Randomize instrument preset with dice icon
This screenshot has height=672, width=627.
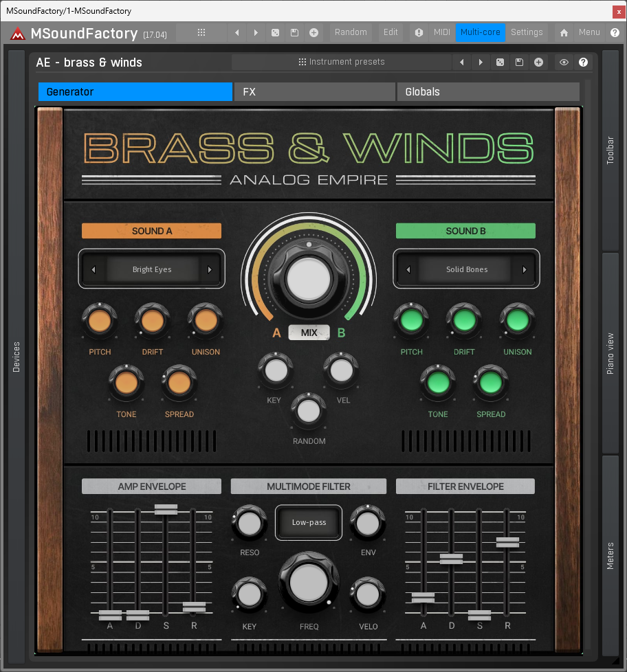coord(500,63)
